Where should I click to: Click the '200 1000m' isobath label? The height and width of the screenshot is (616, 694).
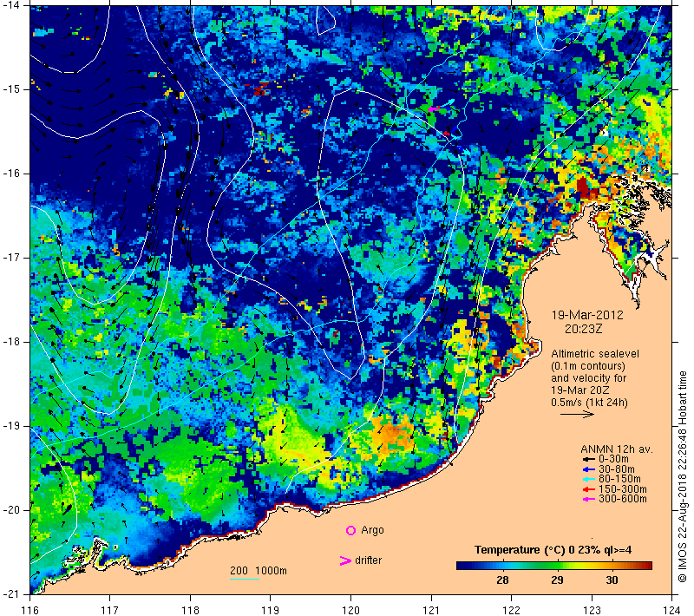[259, 570]
